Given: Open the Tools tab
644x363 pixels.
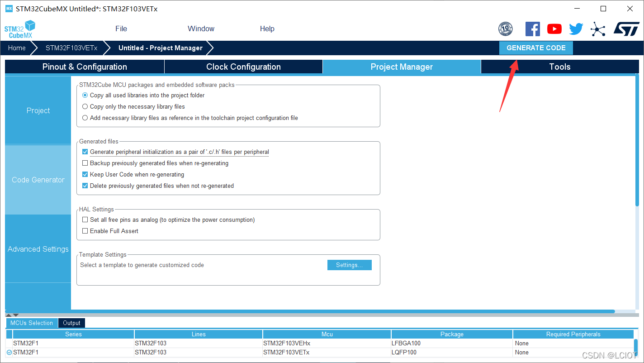Looking at the screenshot, I should point(560,67).
